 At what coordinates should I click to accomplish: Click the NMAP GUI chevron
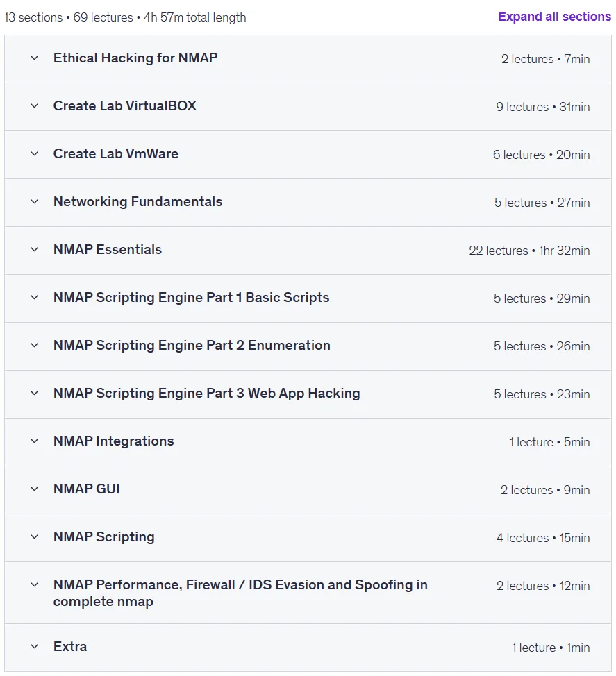[35, 489]
